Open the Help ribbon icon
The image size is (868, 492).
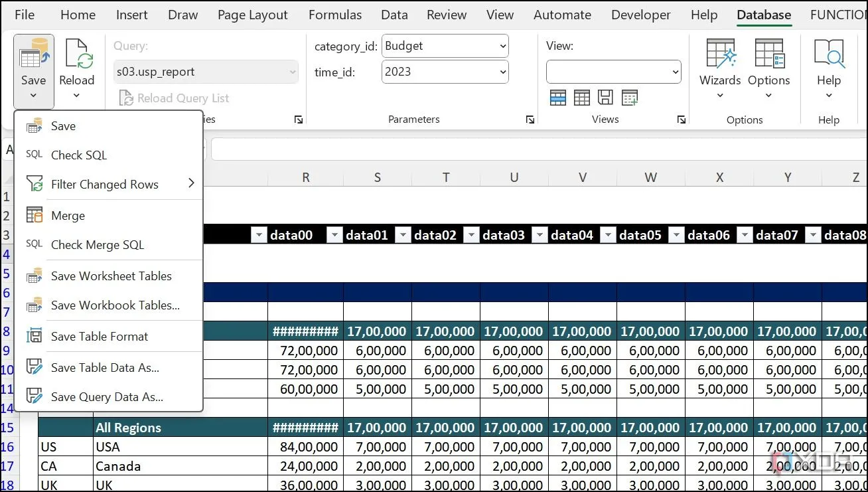click(x=829, y=54)
